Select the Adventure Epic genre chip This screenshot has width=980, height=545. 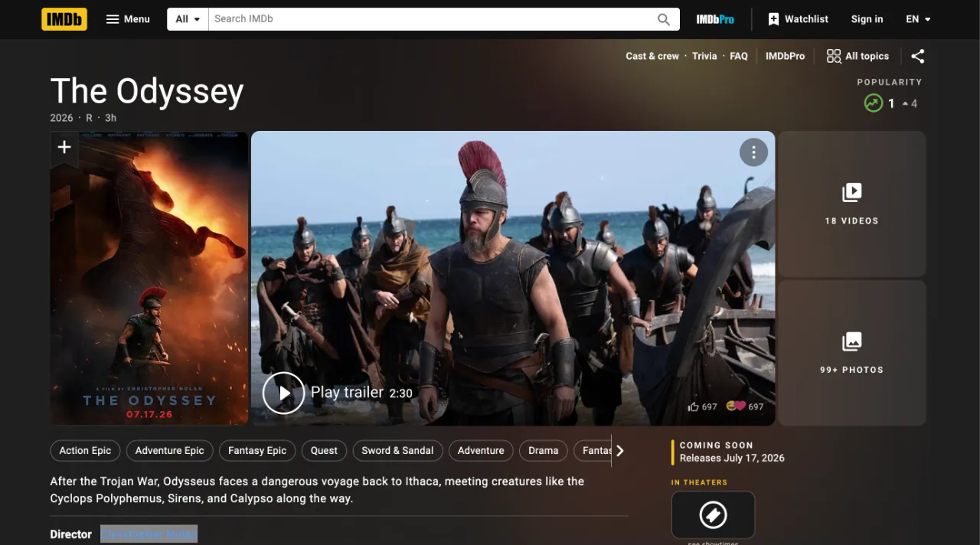pos(169,450)
